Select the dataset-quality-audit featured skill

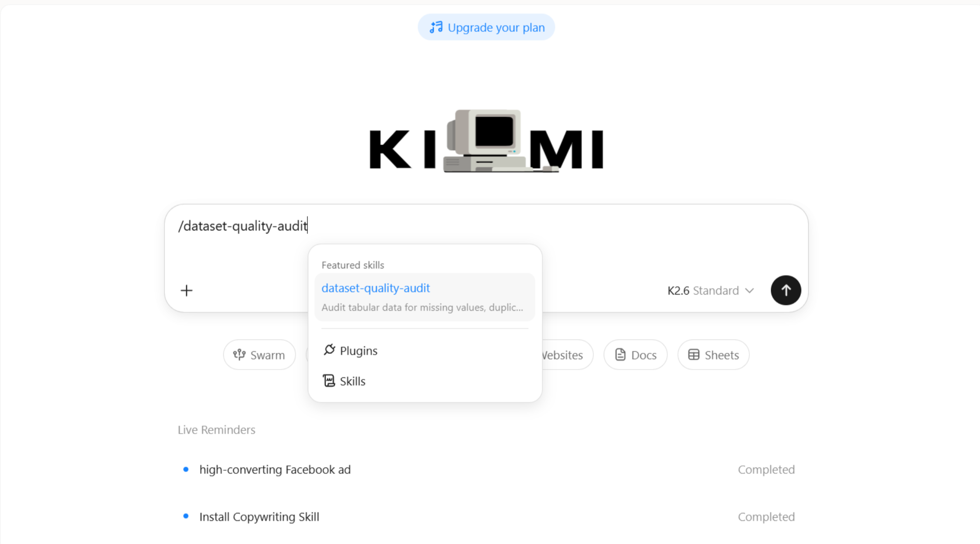pyautogui.click(x=425, y=297)
